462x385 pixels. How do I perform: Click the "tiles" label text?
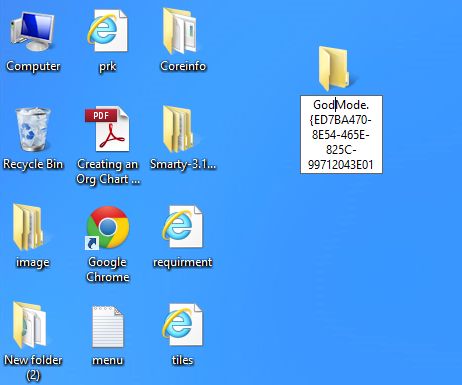[182, 360]
